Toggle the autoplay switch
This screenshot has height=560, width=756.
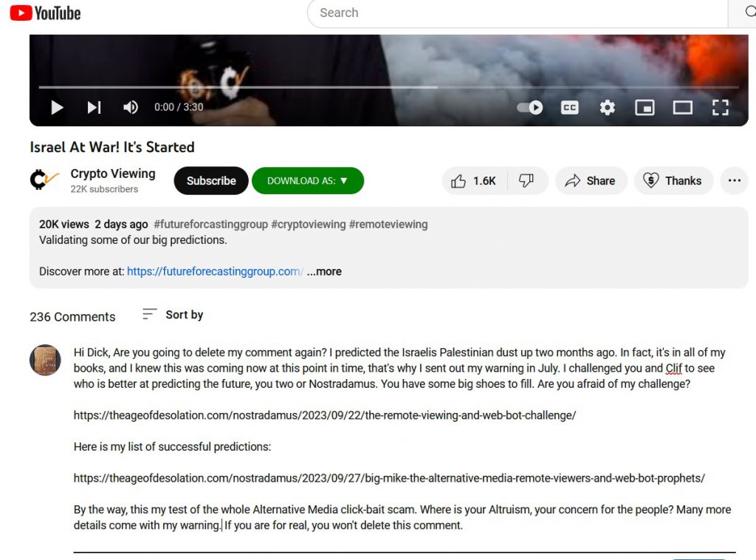point(530,107)
